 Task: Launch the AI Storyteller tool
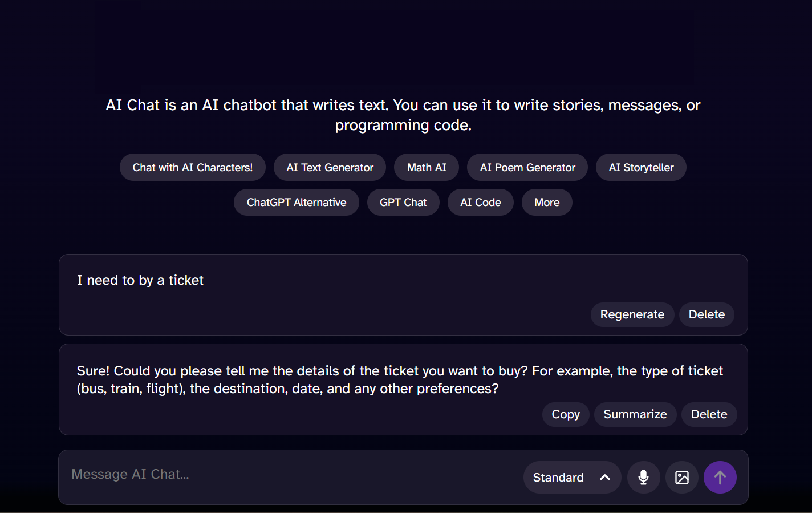(641, 168)
